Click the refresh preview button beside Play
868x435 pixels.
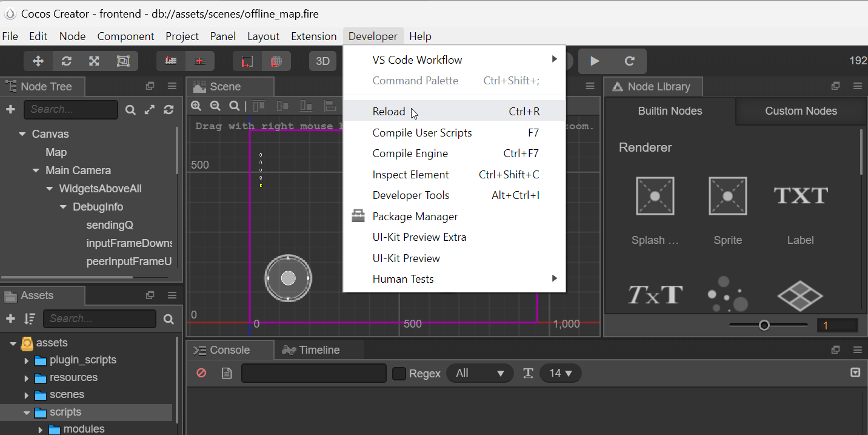629,61
